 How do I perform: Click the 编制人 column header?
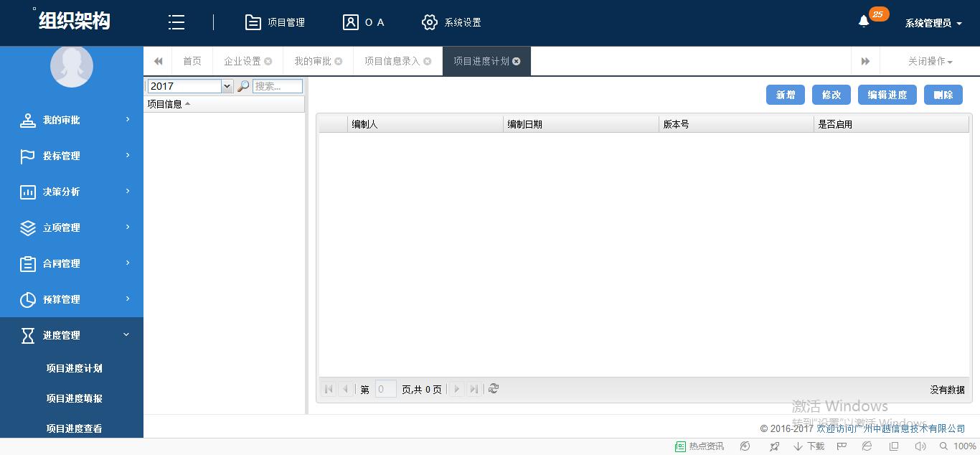[425, 124]
